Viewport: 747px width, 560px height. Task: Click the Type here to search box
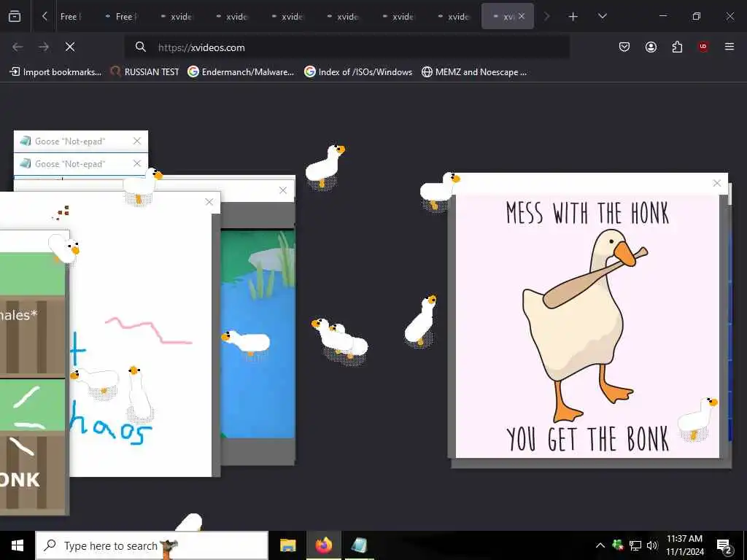152,545
